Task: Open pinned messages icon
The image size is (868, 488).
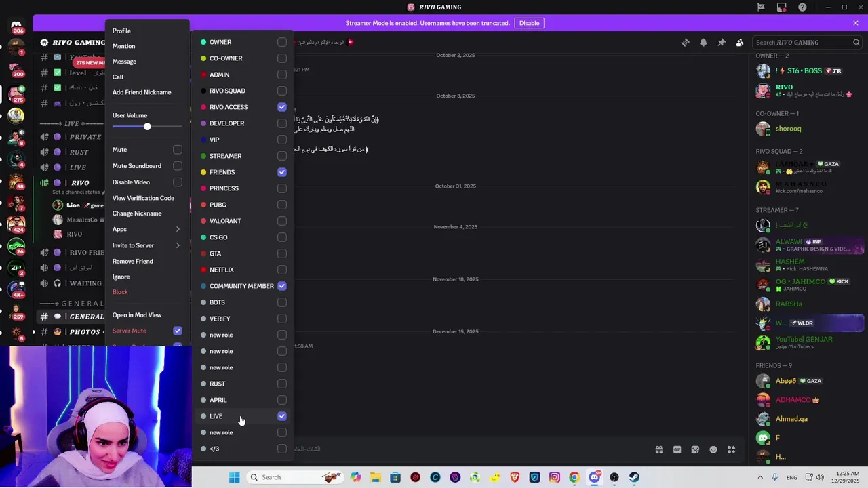Action: tap(722, 42)
